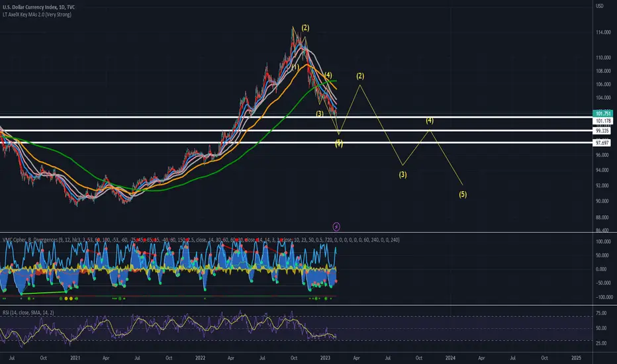Viewport: 617px width, 364px height.
Task: Click the 99.335 horizontal line price tag
Action: pos(602,130)
